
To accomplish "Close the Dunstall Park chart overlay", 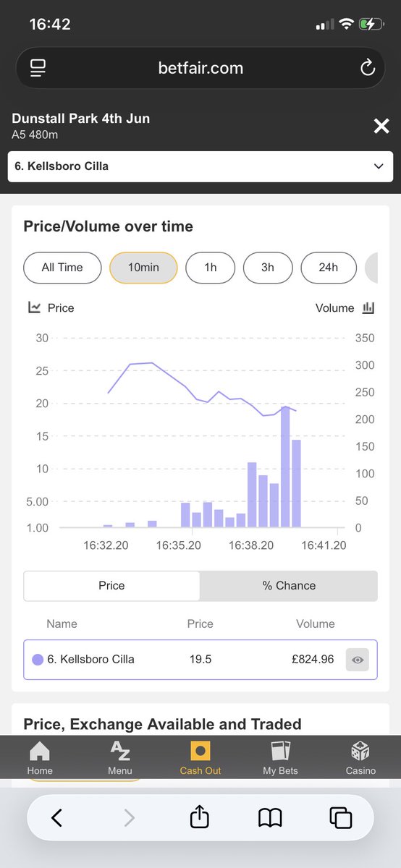I will 381,127.
